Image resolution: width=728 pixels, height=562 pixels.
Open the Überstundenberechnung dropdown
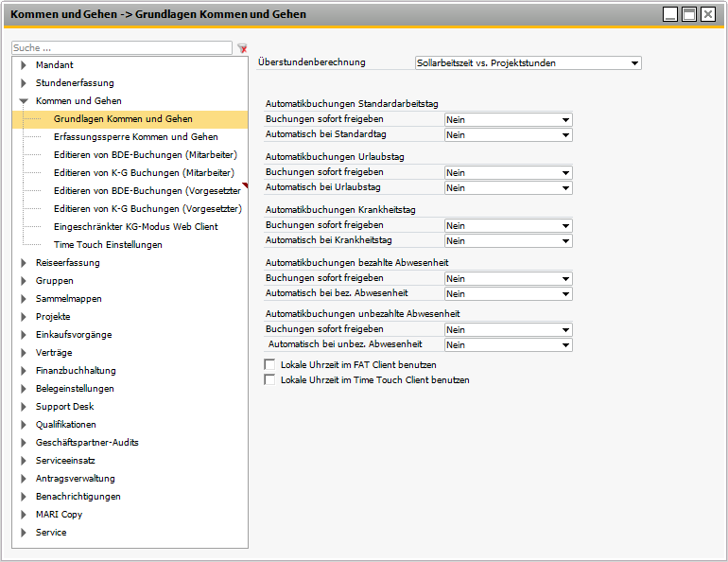coord(633,63)
